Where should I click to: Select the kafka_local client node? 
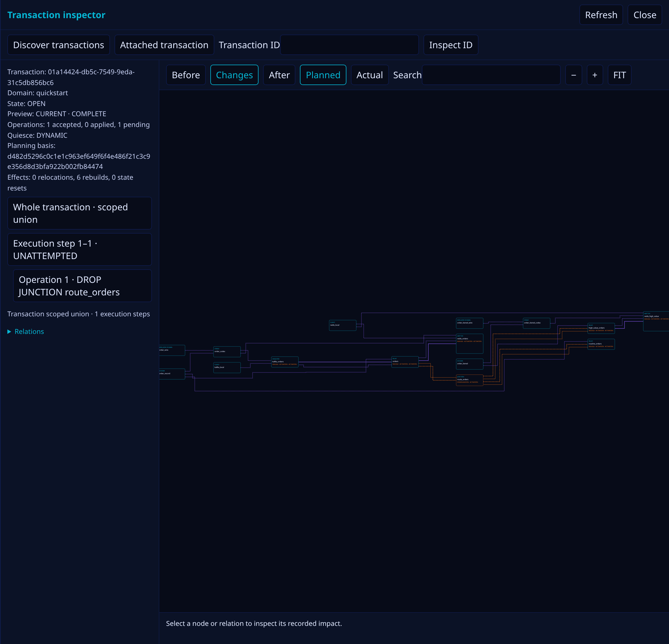coord(227,368)
